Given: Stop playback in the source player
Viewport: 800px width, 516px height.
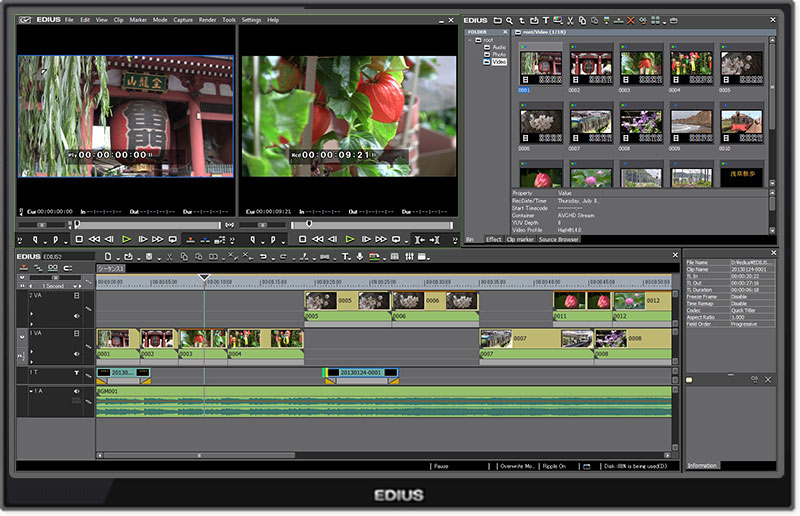Looking at the screenshot, I should tap(79, 239).
